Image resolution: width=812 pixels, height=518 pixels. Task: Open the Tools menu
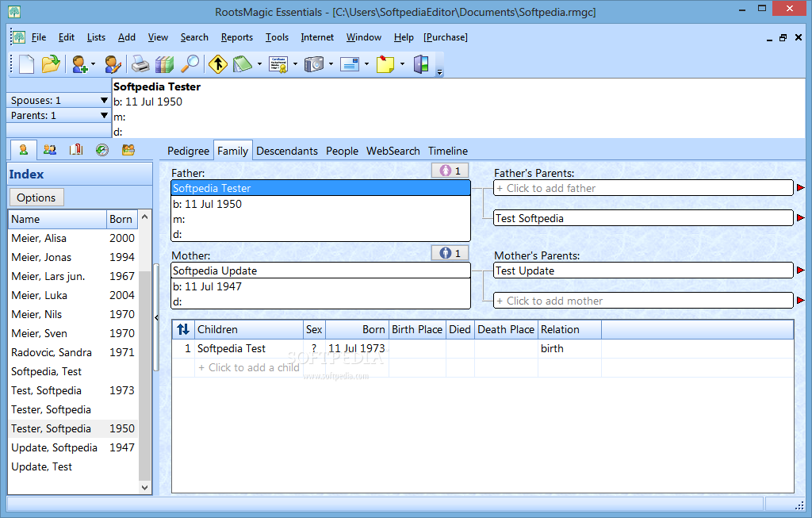pyautogui.click(x=277, y=37)
